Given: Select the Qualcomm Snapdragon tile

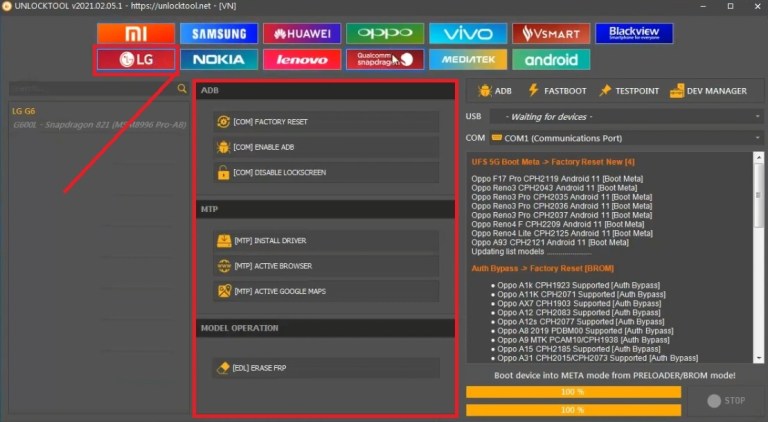Looking at the screenshot, I should click(x=385, y=59).
